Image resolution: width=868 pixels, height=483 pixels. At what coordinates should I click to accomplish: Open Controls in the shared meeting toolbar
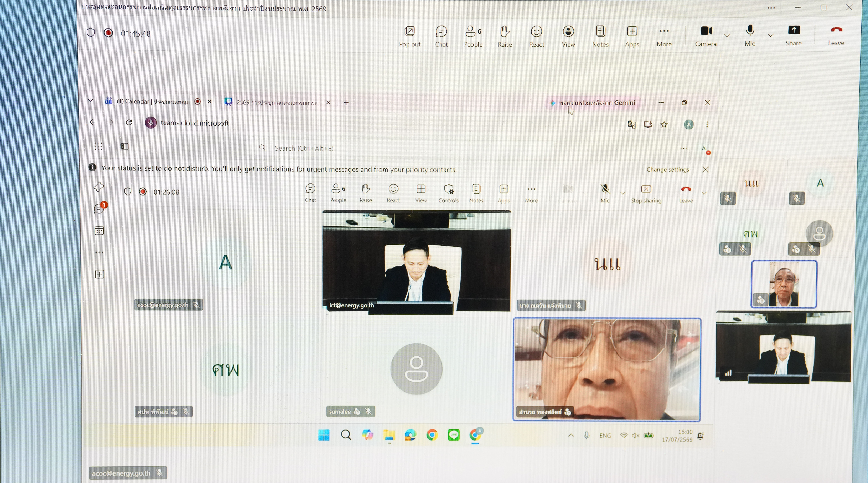click(449, 193)
